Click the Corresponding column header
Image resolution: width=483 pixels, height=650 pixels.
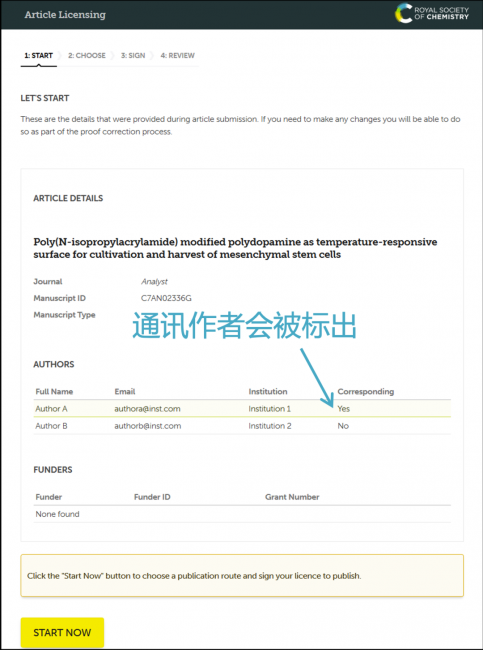click(x=366, y=391)
